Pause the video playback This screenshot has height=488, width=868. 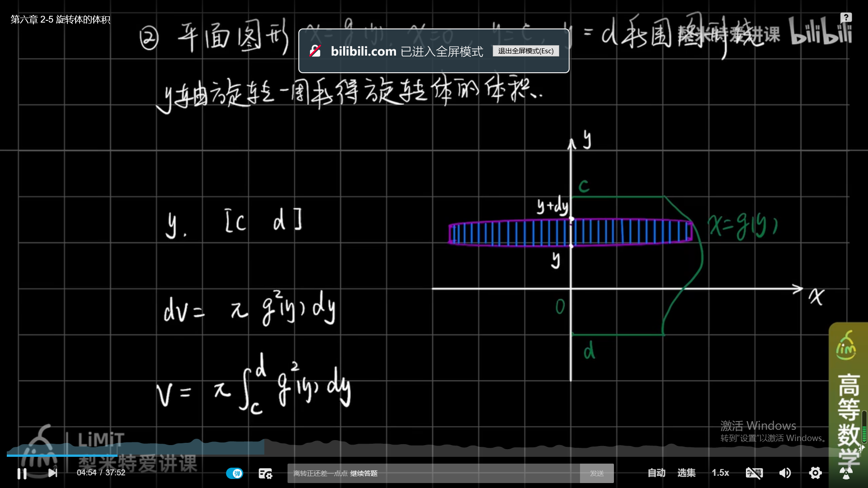(x=22, y=473)
